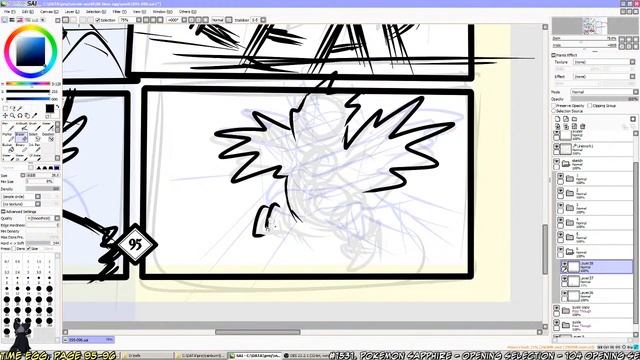Viewport: 640px width, 360px height.
Task: Toggle the Selection checkbox in toolbar
Action: click(98, 20)
